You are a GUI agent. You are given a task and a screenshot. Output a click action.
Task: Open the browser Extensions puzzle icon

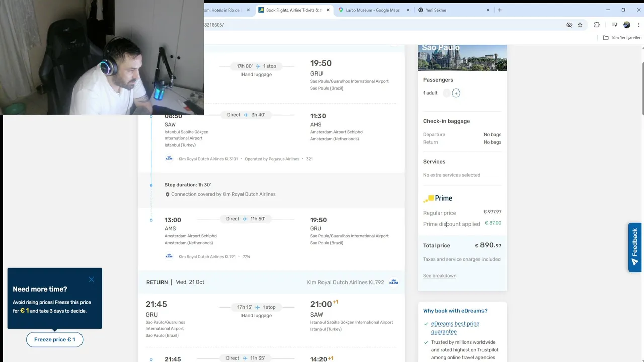(x=597, y=25)
